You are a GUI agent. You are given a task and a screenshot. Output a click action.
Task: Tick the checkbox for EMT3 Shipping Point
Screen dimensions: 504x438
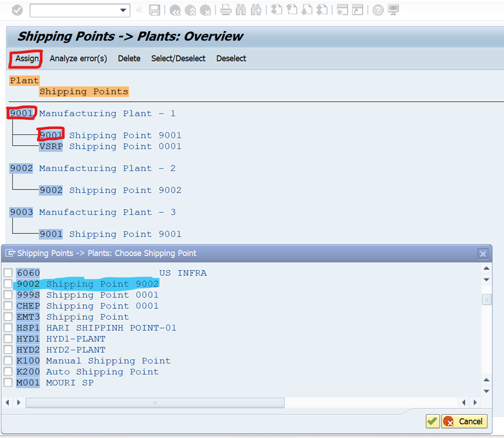[8, 317]
